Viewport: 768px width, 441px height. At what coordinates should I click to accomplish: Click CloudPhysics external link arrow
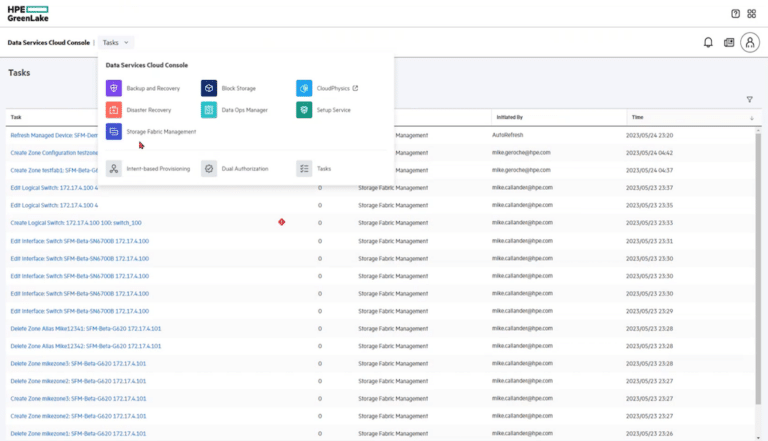355,88
